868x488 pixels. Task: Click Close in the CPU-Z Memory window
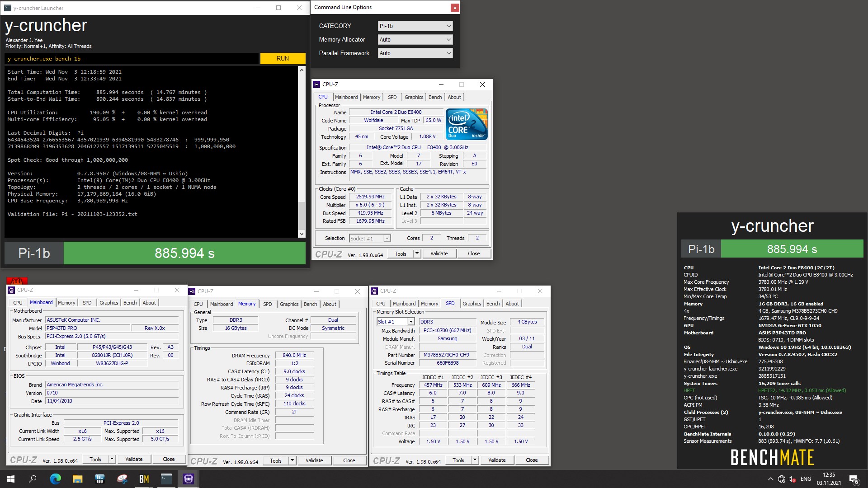click(349, 460)
